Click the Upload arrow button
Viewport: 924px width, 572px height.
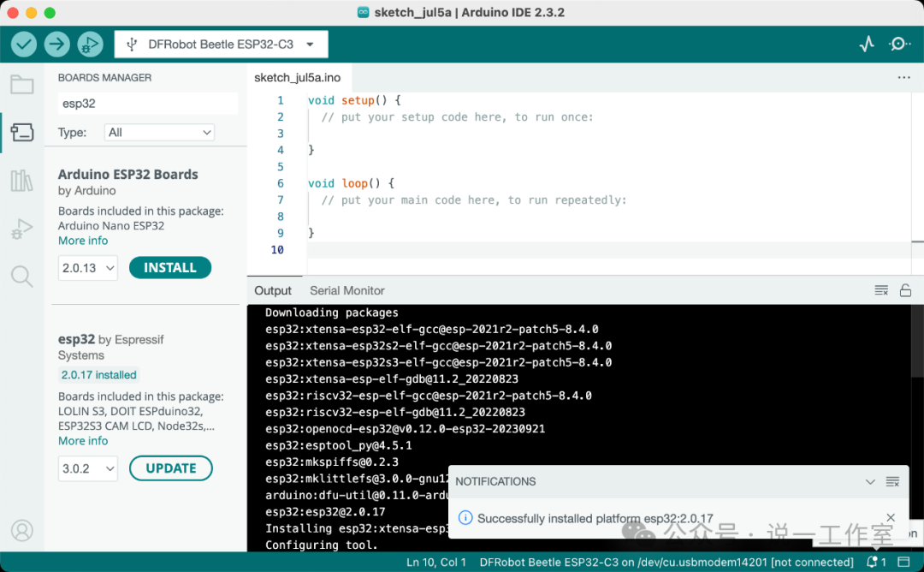pos(57,45)
